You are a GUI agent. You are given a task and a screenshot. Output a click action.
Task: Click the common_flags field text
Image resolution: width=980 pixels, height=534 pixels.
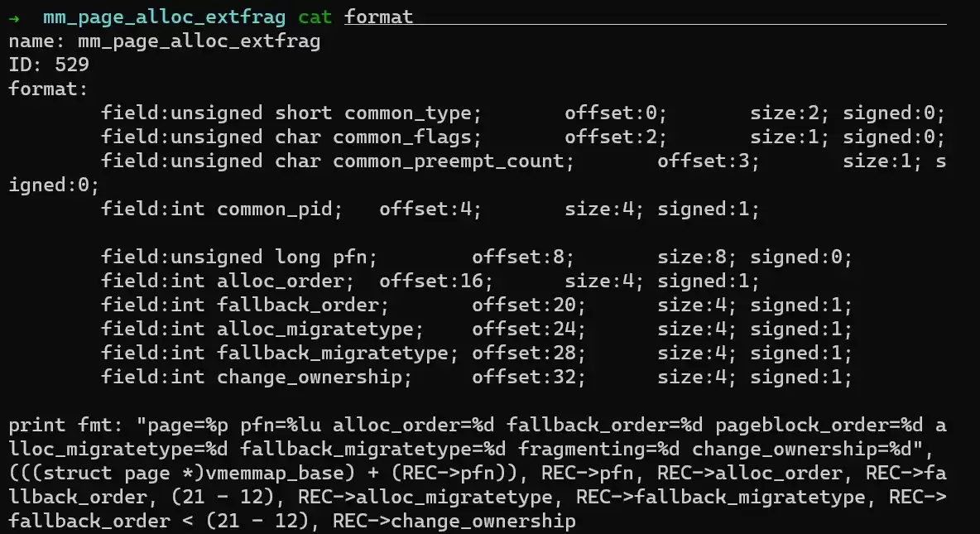pos(291,137)
